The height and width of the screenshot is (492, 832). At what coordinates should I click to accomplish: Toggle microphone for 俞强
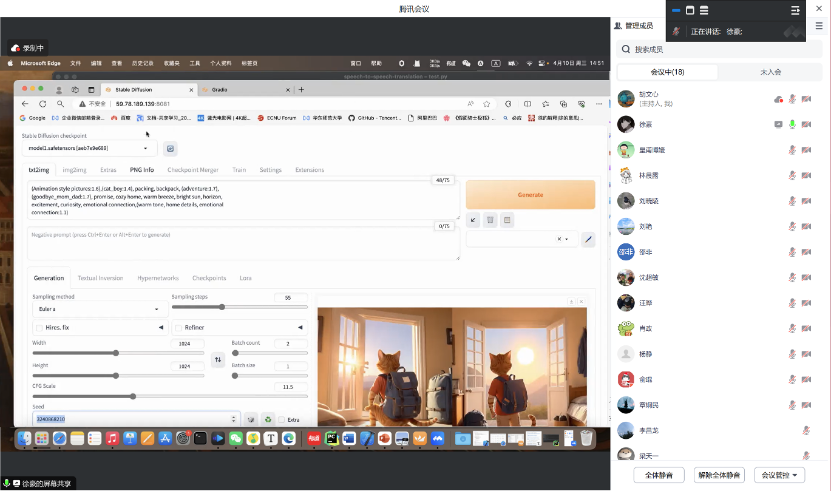coord(792,379)
